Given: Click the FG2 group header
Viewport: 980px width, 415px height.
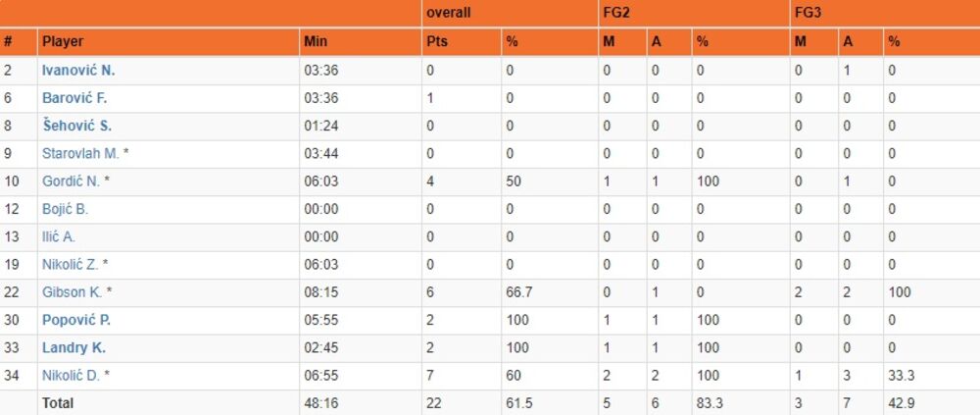Looking at the screenshot, I should 614,14.
